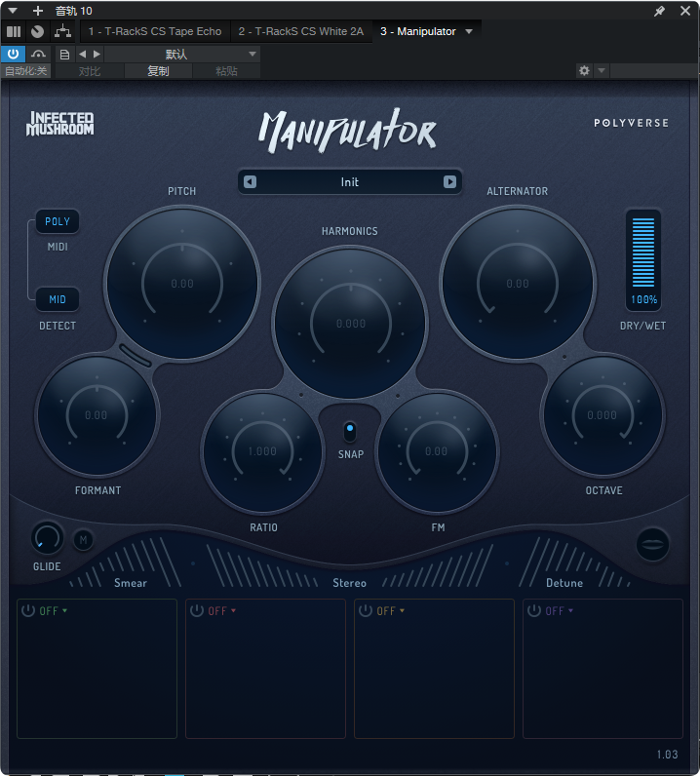Screen dimensions: 700x776
Task: Toggle the SNAP switch
Action: coord(350,431)
